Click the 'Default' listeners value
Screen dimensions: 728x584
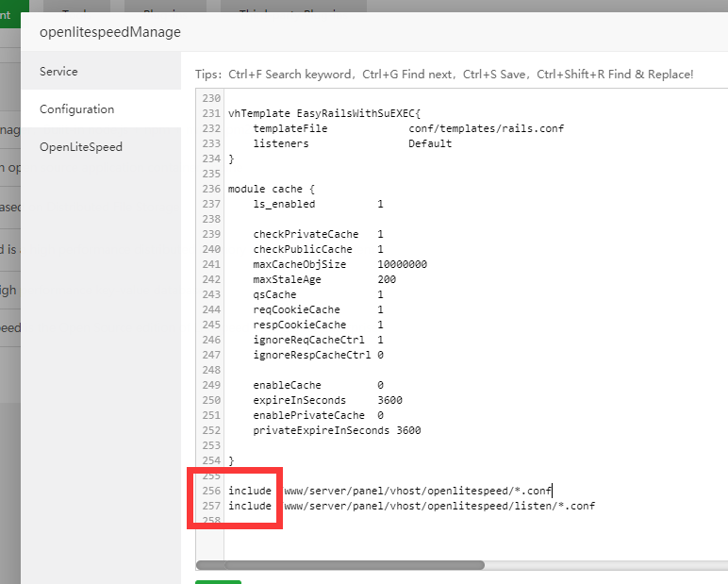(x=430, y=143)
